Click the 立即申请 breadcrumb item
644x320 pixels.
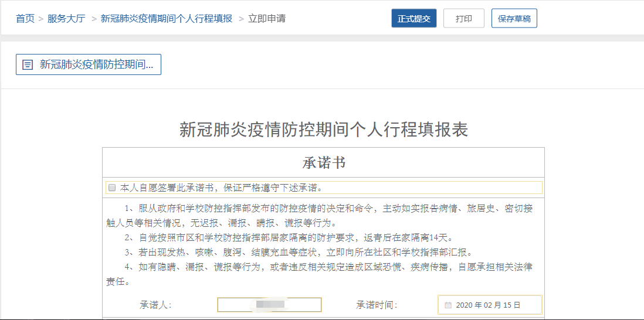coord(267,19)
